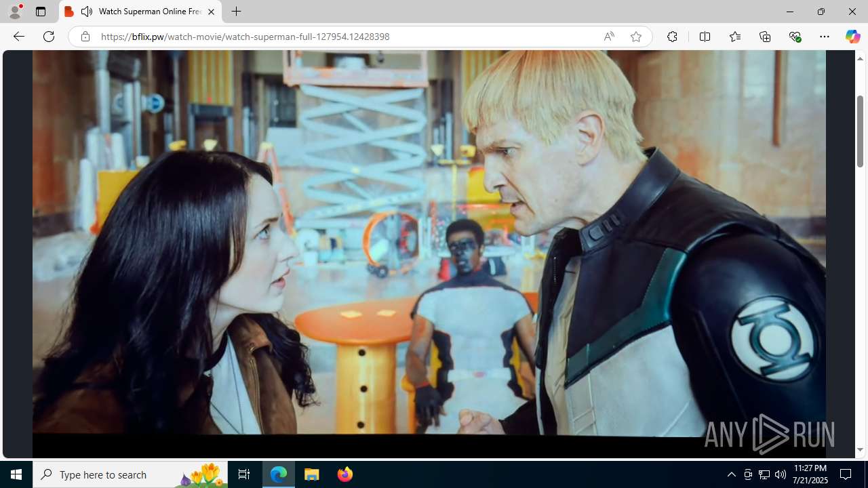
Task: Go back to the previous page
Action: (18, 37)
